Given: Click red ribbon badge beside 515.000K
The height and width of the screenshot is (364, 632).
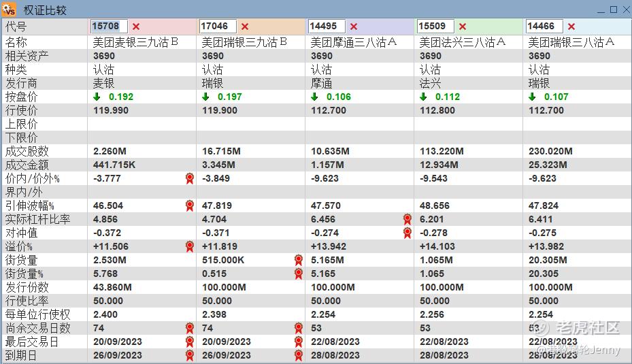Looking at the screenshot, I should click(x=298, y=260).
